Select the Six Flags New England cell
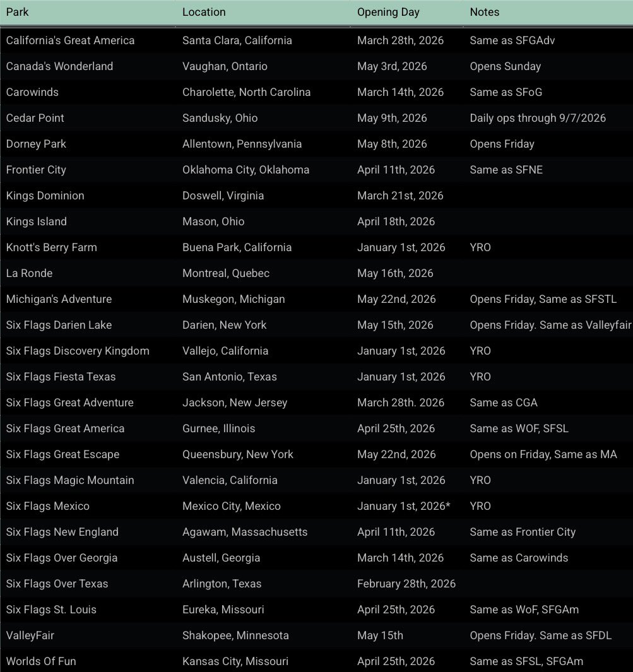633x672 pixels. tap(62, 532)
